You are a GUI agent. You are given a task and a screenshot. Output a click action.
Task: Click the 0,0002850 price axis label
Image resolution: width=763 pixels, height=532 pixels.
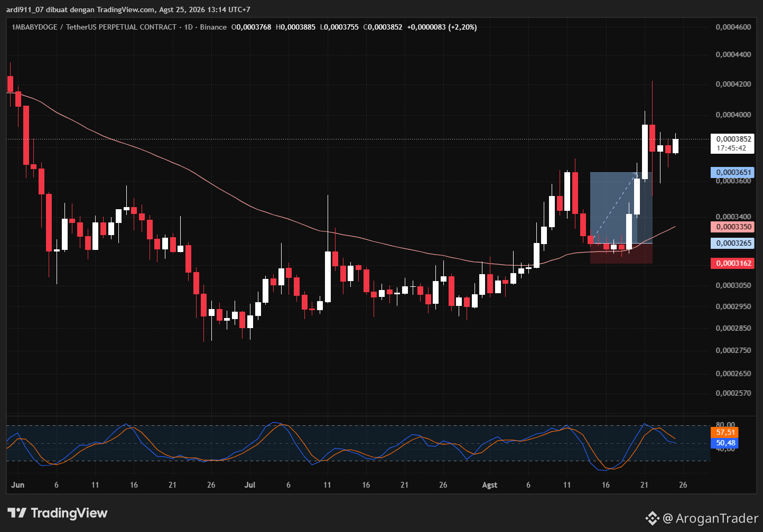tap(733, 328)
